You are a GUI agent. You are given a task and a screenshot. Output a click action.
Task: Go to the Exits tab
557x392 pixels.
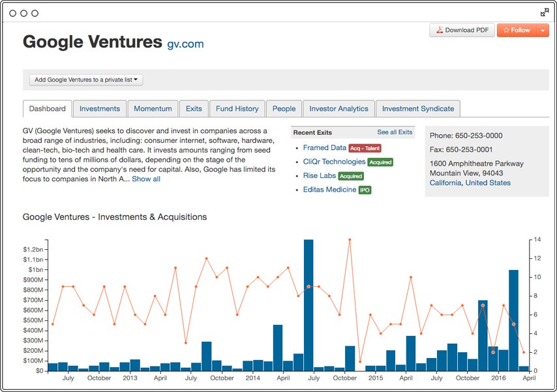pyautogui.click(x=194, y=109)
